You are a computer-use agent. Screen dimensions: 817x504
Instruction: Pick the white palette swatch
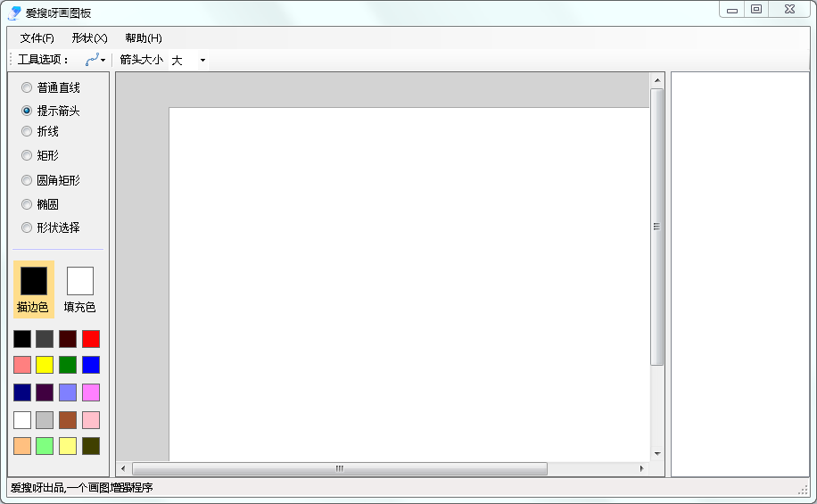pos(22,420)
